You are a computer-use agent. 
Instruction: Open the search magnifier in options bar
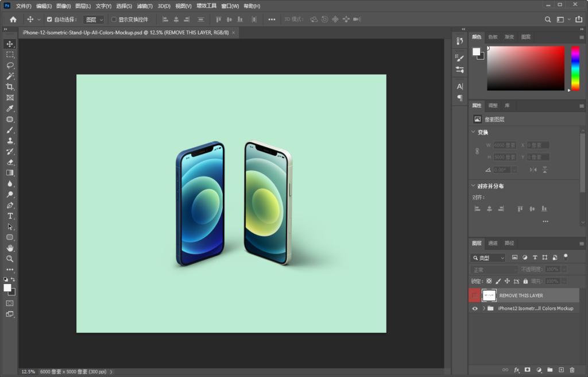[x=548, y=20]
